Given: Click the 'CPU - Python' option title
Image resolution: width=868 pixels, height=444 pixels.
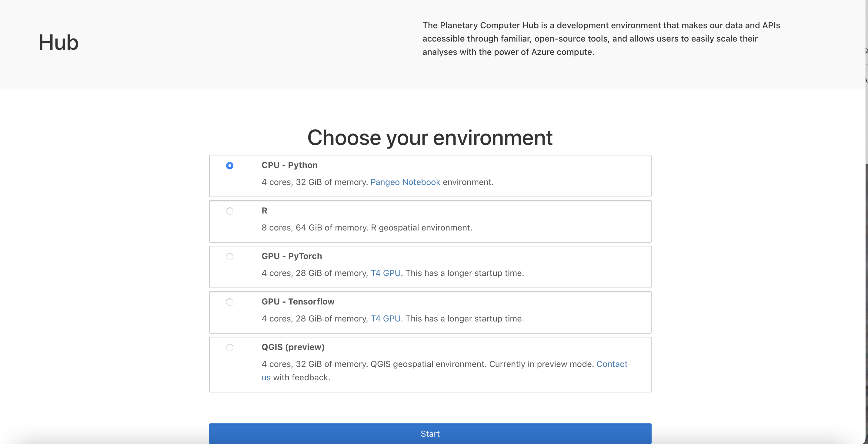Looking at the screenshot, I should click(289, 165).
